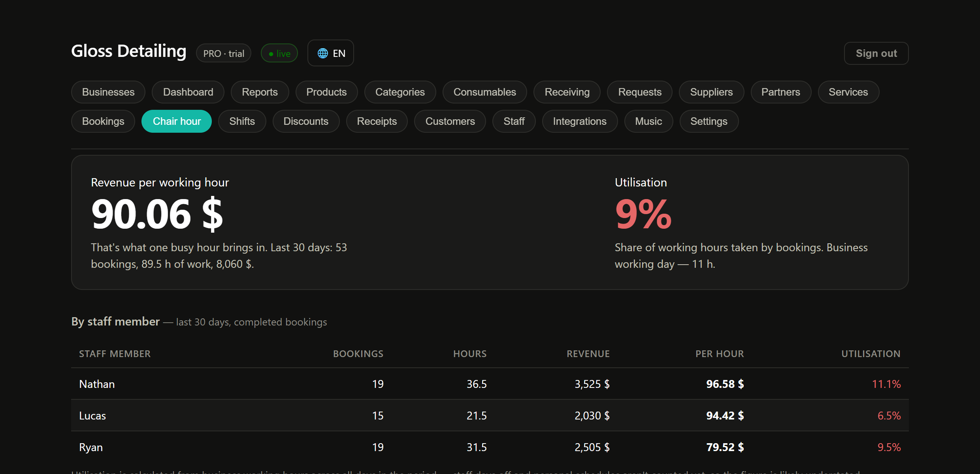
Task: Click the Revenue column header
Action: pyautogui.click(x=588, y=354)
